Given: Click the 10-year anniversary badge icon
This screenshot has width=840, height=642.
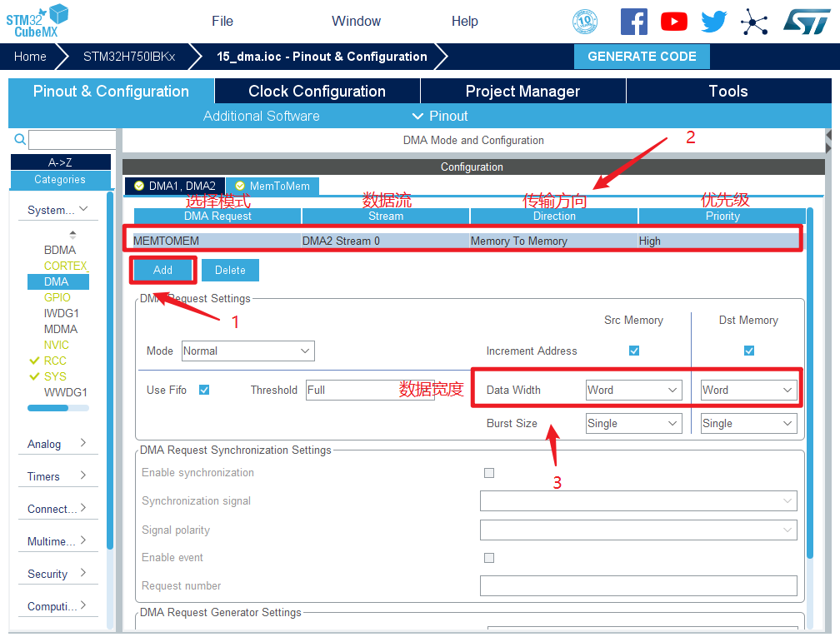Looking at the screenshot, I should point(585,22).
